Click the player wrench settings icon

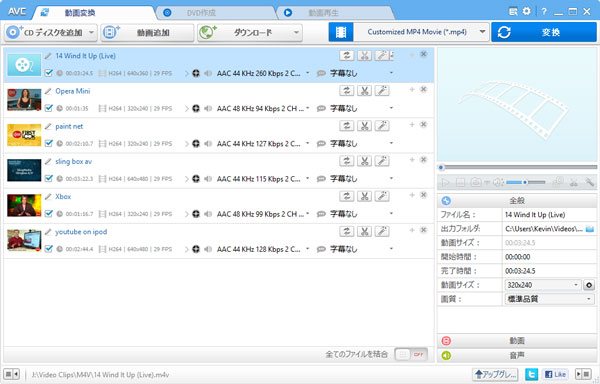[x=590, y=182]
